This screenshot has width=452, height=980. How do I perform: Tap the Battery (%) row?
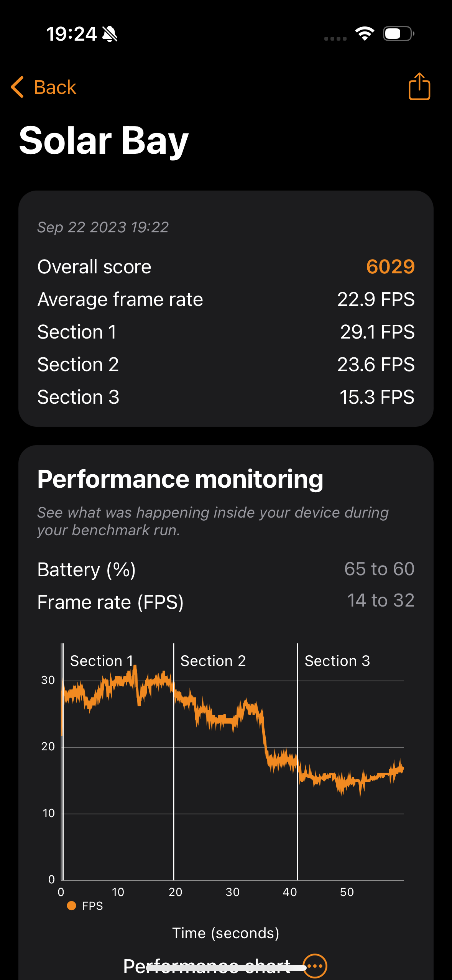226,569
